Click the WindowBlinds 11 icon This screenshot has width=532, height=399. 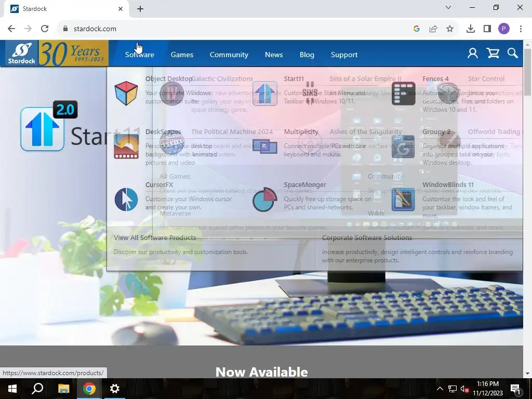pos(403,199)
